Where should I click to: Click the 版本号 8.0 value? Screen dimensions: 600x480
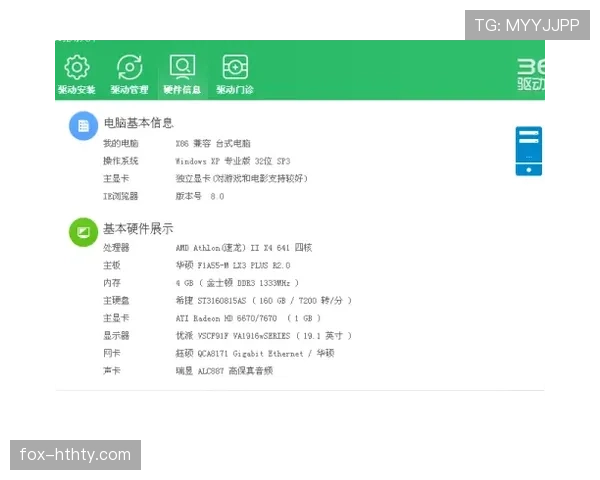click(x=200, y=196)
